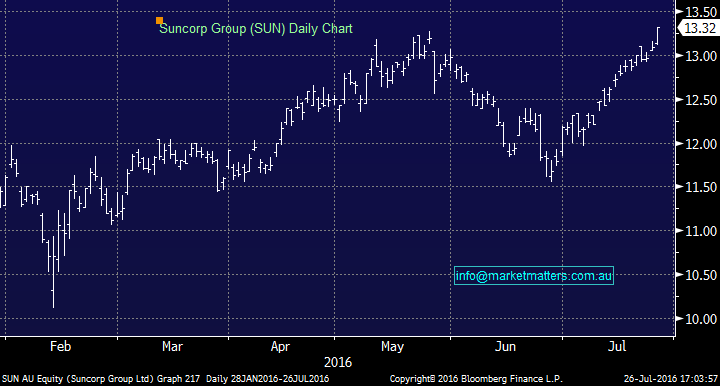Image resolution: width=720 pixels, height=386 pixels.
Task: Click the Graph 217 footer label
Action: pyautogui.click(x=179, y=379)
